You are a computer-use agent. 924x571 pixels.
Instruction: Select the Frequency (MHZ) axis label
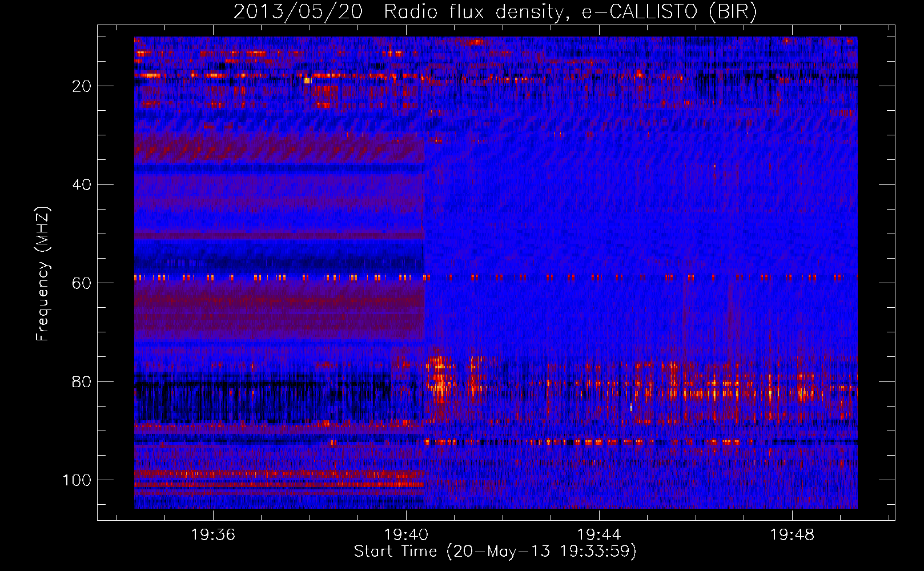(x=43, y=274)
